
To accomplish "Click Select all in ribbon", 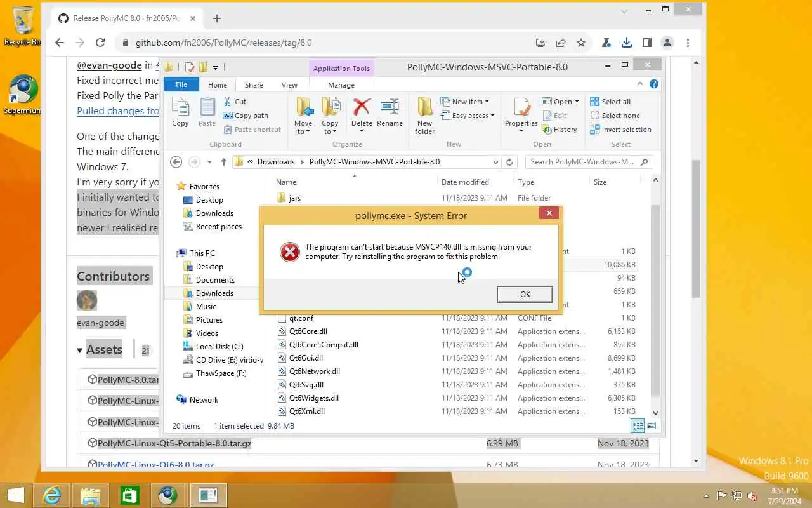I will tap(610, 102).
